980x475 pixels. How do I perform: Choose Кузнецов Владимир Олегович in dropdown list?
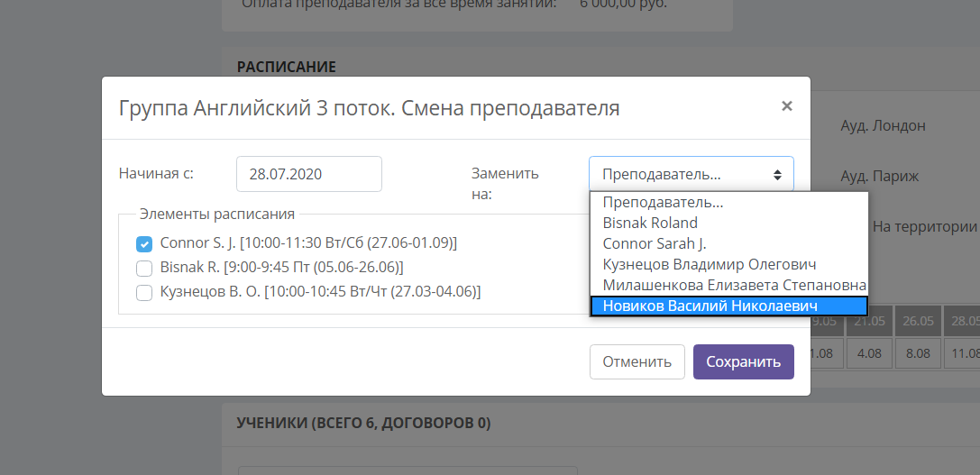click(x=728, y=264)
